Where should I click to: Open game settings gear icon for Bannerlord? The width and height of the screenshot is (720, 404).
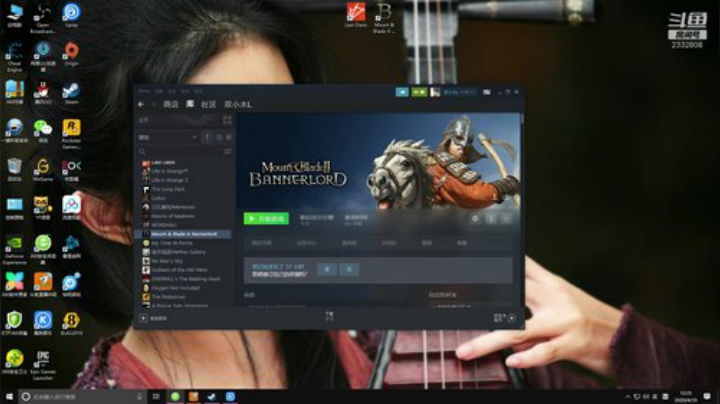476,219
